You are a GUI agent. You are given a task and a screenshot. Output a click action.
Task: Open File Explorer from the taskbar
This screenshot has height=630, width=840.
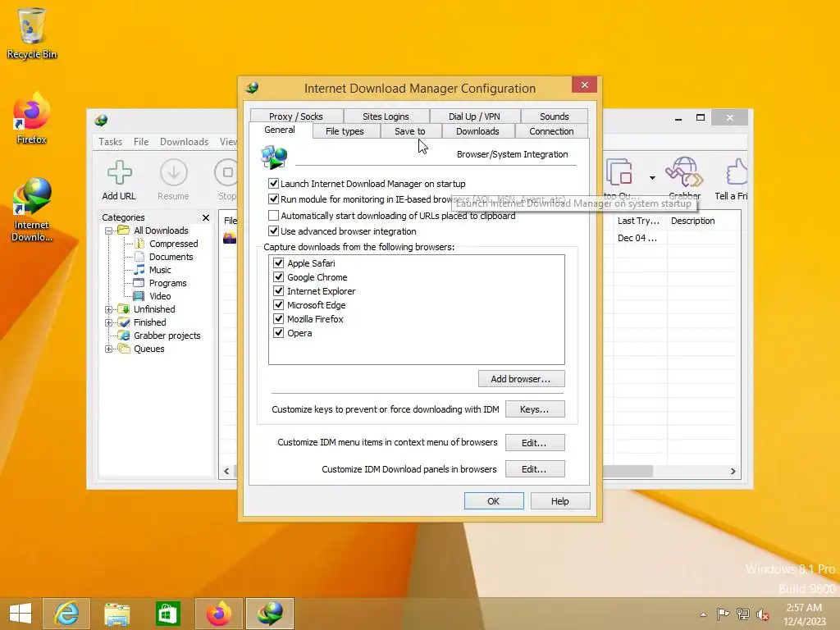tap(116, 614)
